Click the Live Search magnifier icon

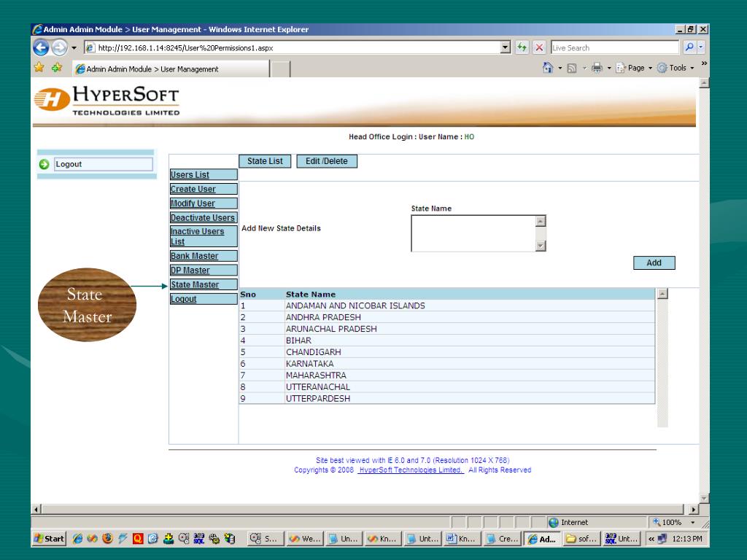[689, 47]
